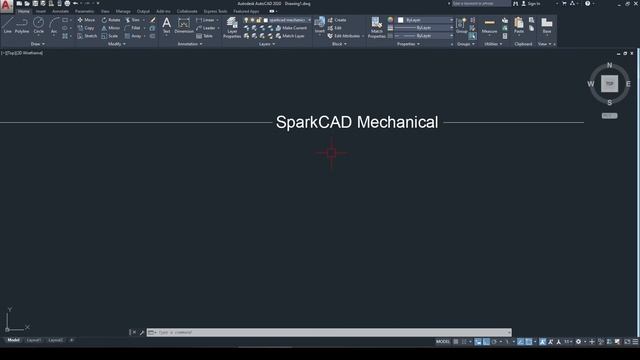Click the Mirror tool
The image size is (640, 360).
(111, 28)
